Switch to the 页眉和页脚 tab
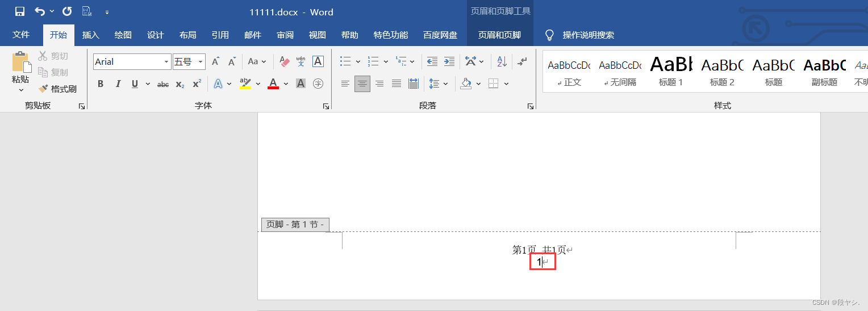This screenshot has height=311, width=868. 499,35
